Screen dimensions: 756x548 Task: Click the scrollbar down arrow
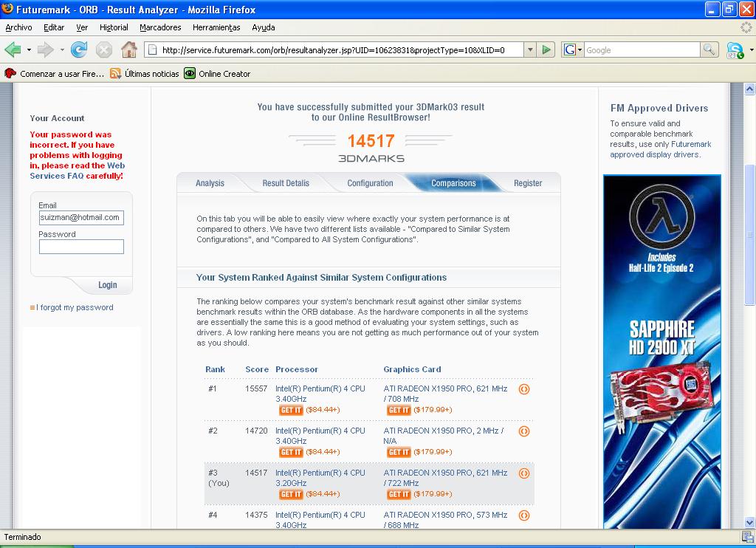point(749,522)
